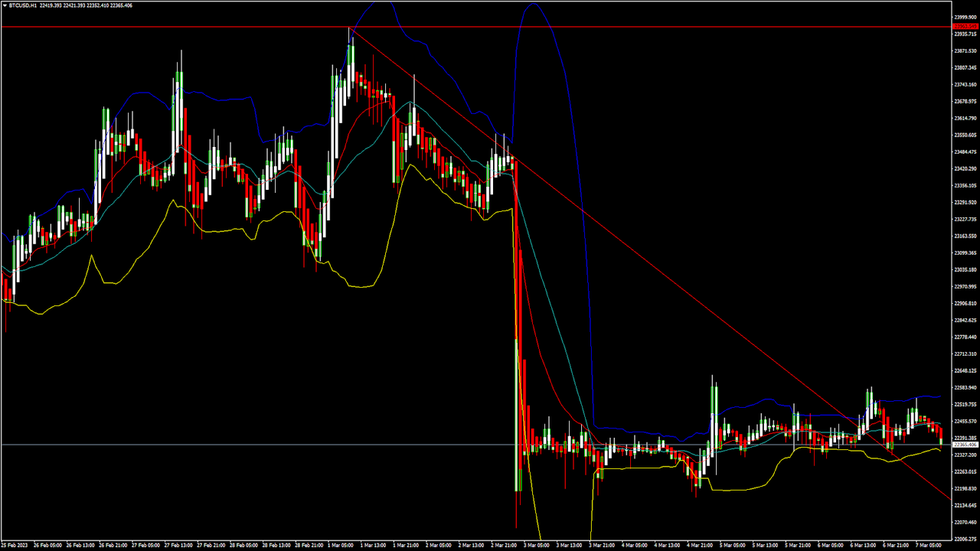Click the 2 Mar 13:00 time label

pos(472,546)
